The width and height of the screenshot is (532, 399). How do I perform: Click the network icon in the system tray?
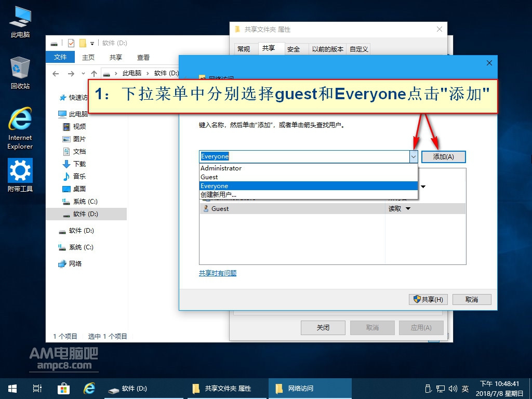[441, 389]
